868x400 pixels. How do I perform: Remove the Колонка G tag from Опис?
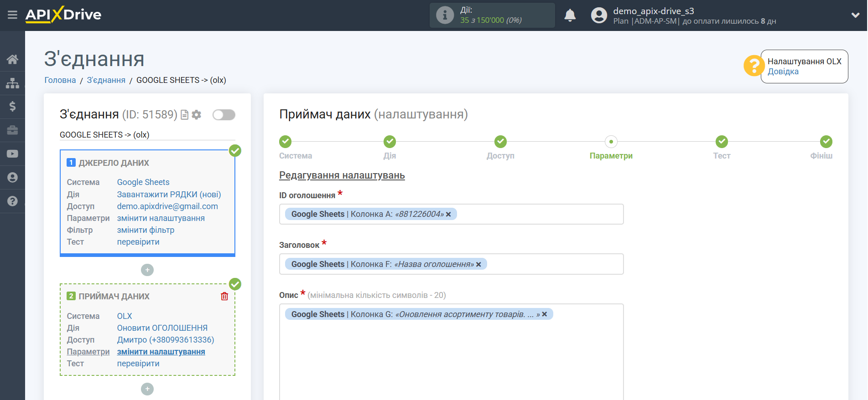[544, 314]
